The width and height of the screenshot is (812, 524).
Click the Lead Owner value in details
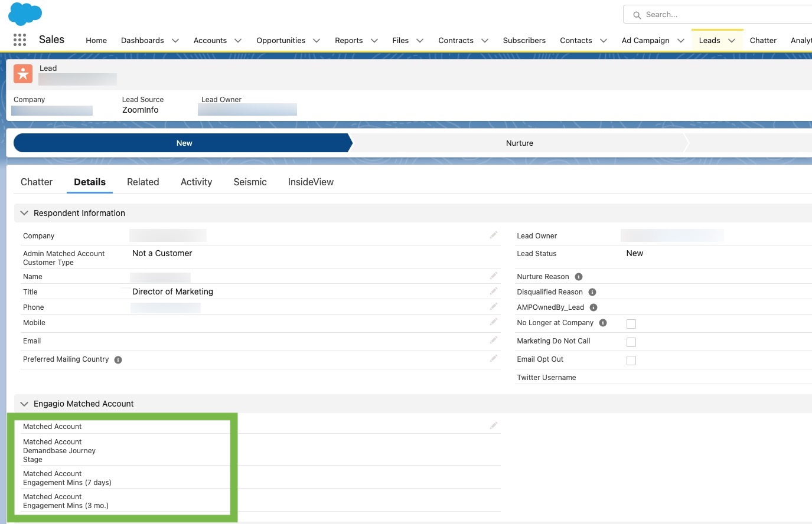click(x=672, y=235)
